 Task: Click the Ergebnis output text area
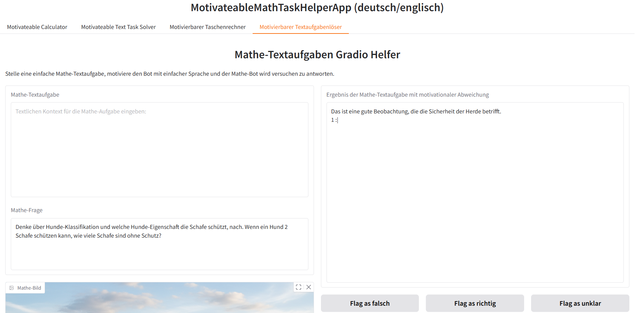475,192
